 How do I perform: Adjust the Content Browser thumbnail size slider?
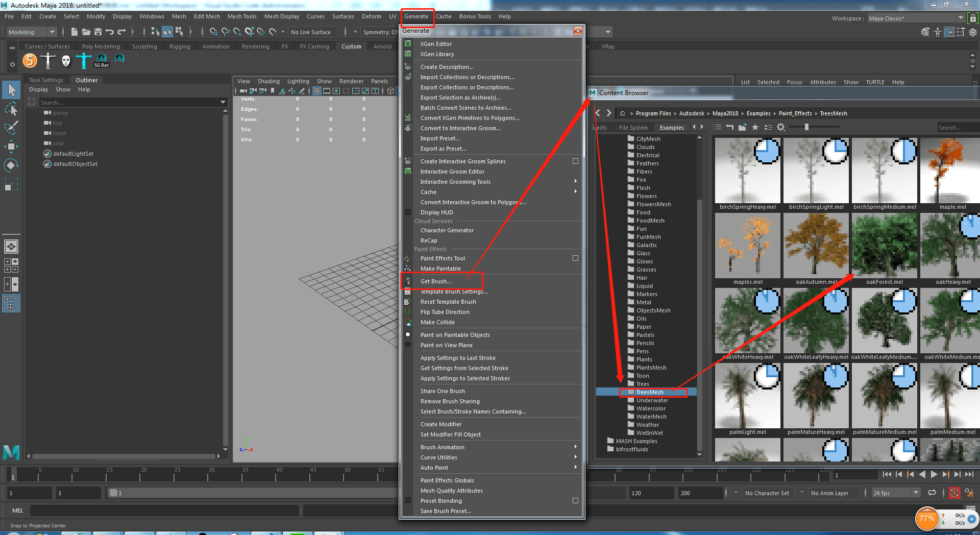coord(806,127)
